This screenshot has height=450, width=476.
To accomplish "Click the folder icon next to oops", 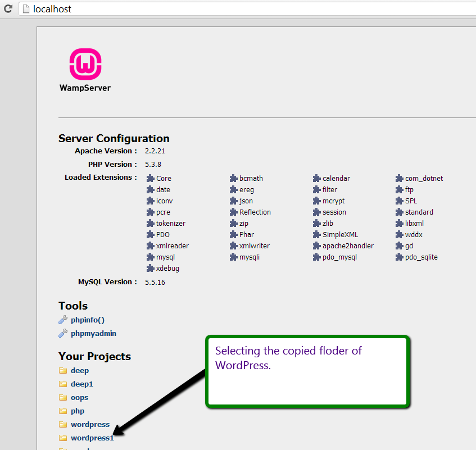I will [x=63, y=398].
